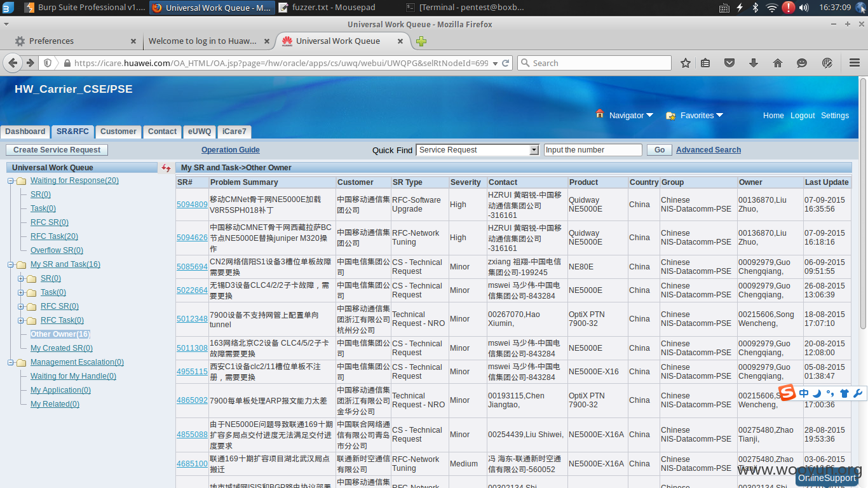This screenshot has width=868, height=488.
Task: Expand the Task(0) node under My SR and Task
Action: (21, 292)
